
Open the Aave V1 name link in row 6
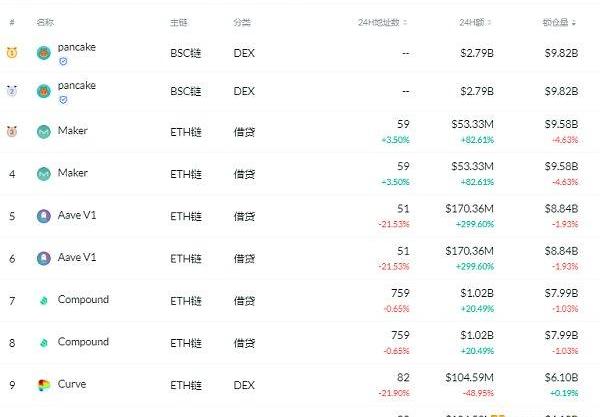pos(77,257)
